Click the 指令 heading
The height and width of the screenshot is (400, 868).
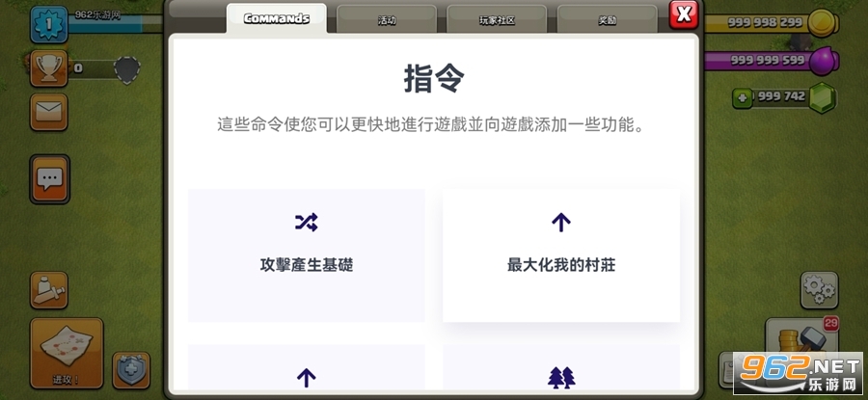(x=433, y=79)
